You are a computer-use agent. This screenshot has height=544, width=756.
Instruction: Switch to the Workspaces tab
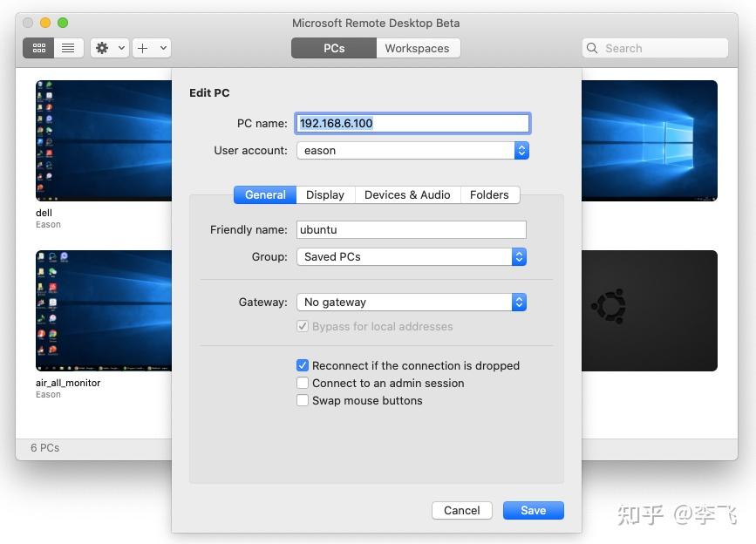coord(417,48)
